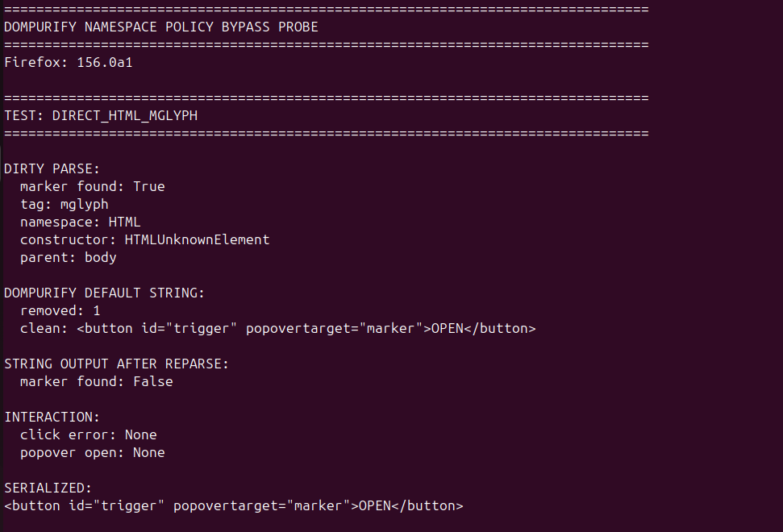Click the 'marker found: True' line
Viewport: 783px width, 532px height.
coord(93,187)
